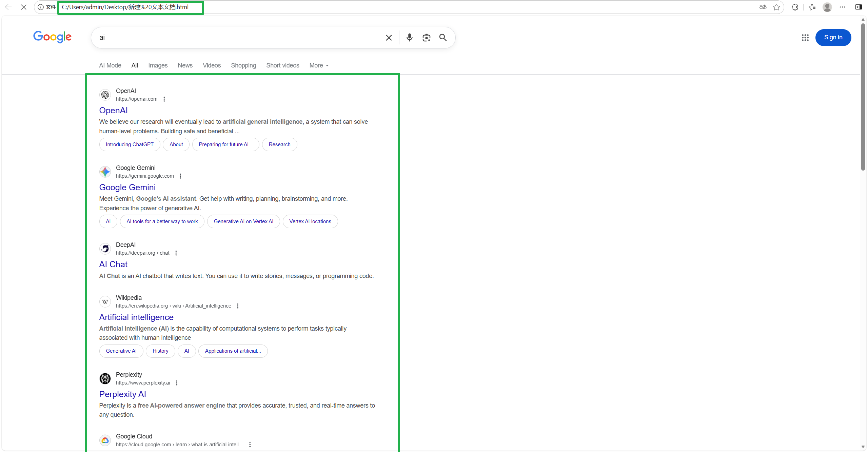This screenshot has height=452, width=868.
Task: Open Google Lens image search icon
Action: click(426, 37)
